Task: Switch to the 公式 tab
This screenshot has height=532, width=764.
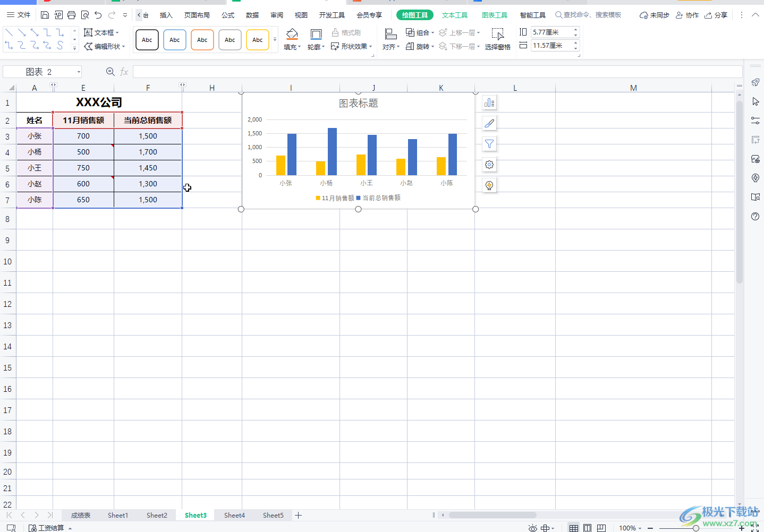Action: tap(228, 15)
